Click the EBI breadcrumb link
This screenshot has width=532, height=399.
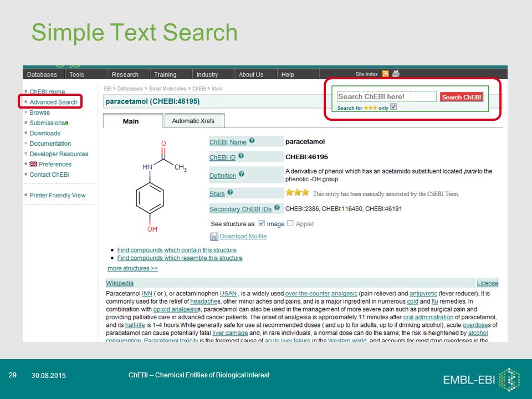[108, 89]
